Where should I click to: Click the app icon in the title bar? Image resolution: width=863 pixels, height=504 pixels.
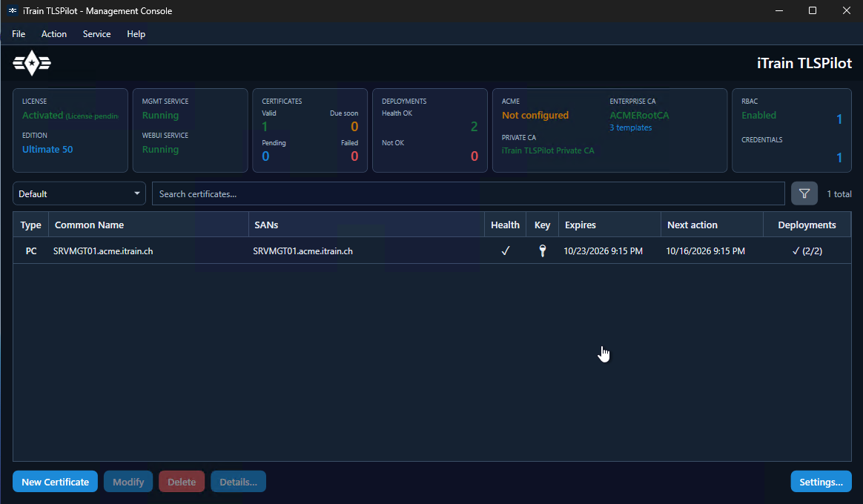12,10
